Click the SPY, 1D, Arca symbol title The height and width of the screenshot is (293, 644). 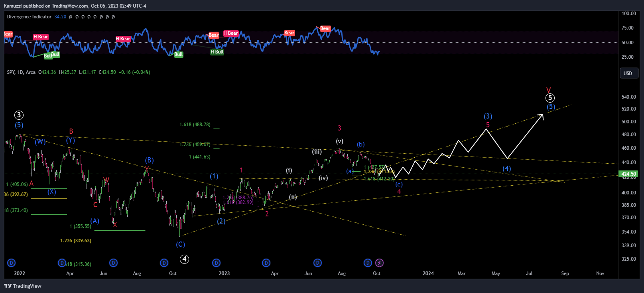(21, 72)
